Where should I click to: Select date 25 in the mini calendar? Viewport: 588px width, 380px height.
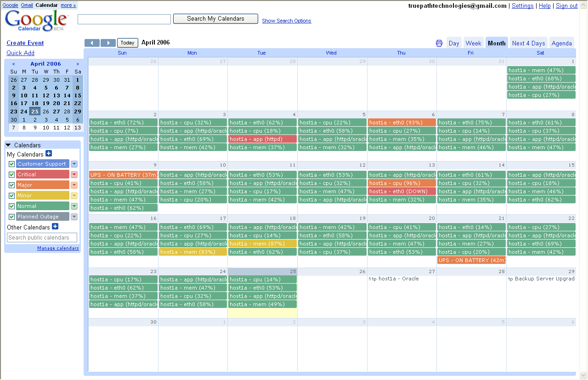click(35, 111)
